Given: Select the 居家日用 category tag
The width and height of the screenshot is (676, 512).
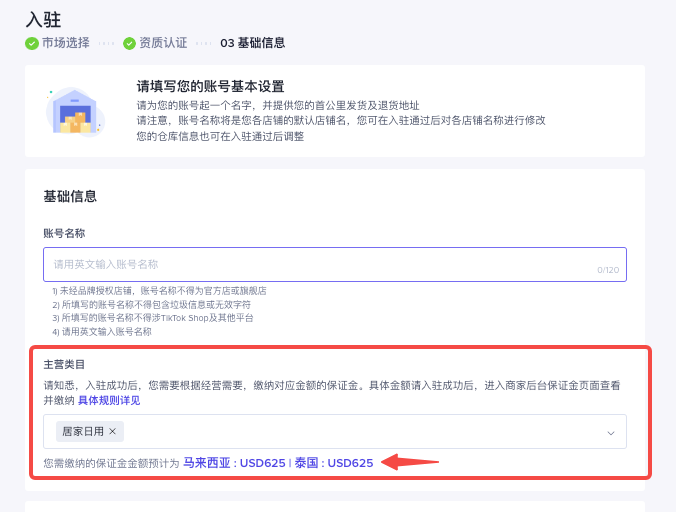Looking at the screenshot, I should click(82, 432).
